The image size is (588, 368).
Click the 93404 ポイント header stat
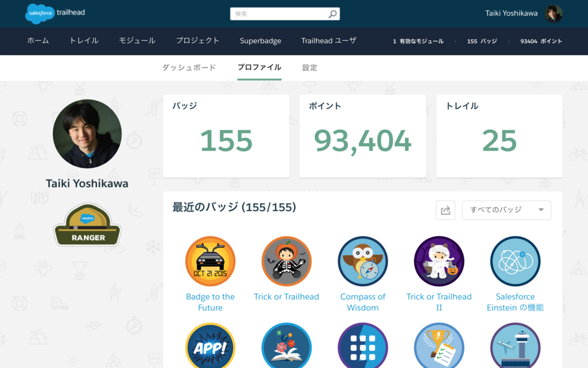(541, 41)
